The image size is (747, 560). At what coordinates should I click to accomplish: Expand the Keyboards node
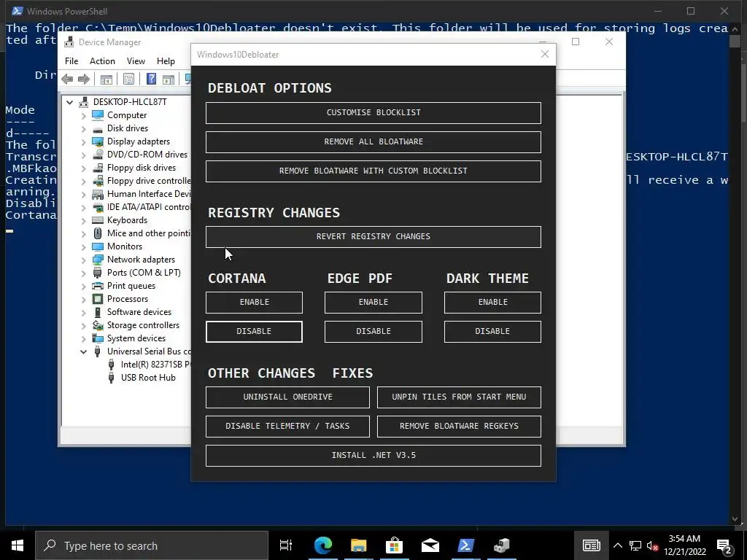[83, 220]
